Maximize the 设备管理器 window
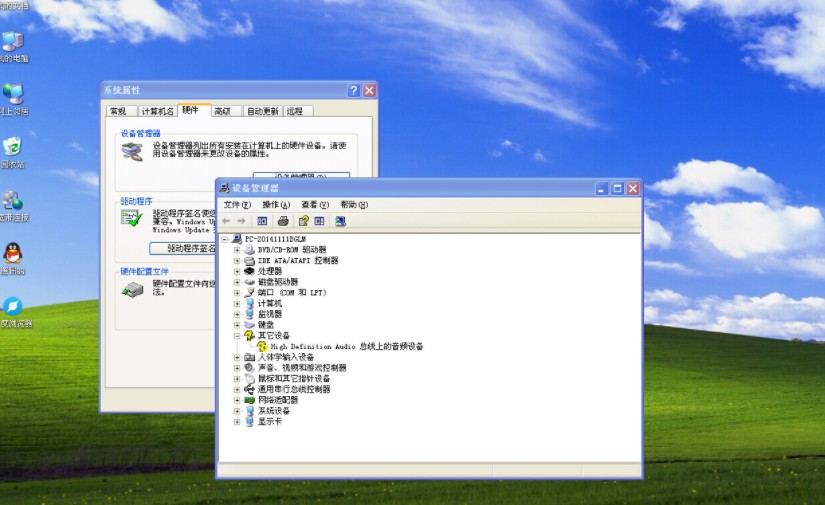 617,188
